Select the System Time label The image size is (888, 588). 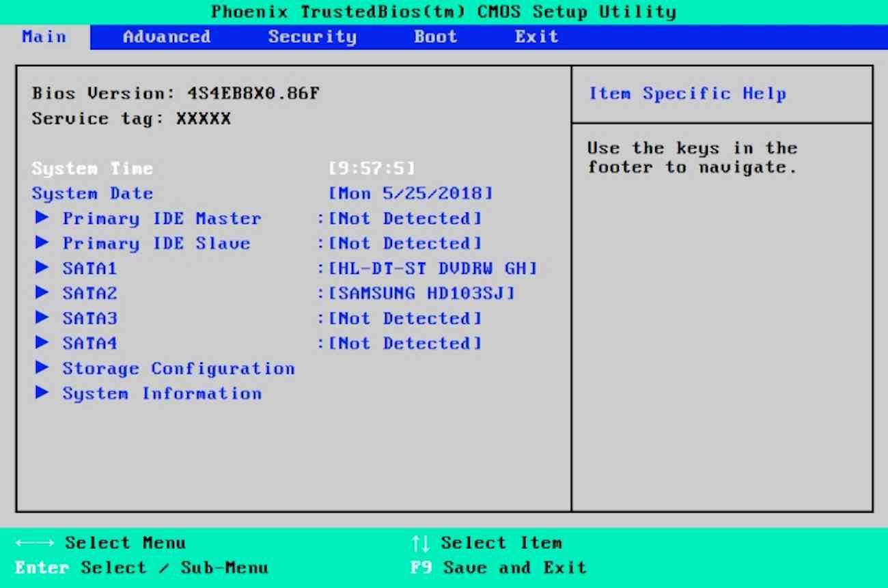(92, 169)
